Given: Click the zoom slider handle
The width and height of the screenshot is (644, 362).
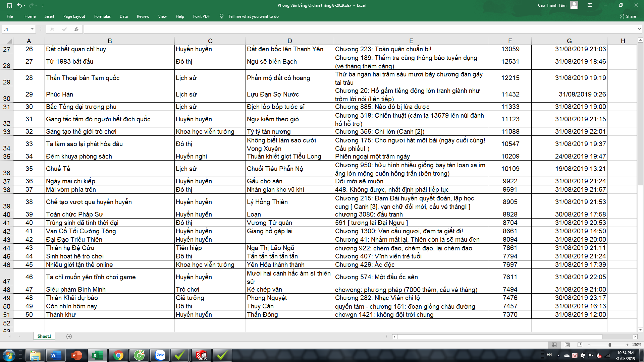Looking at the screenshot, I should [x=610, y=345].
